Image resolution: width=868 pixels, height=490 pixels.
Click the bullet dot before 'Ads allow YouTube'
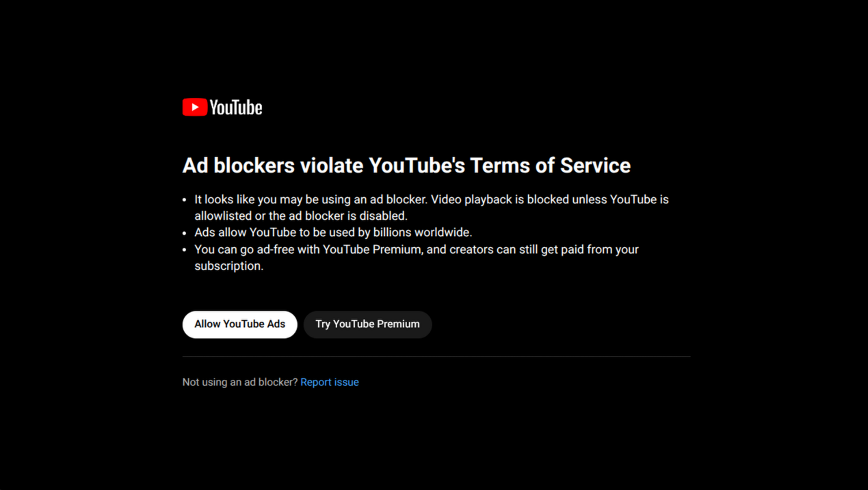tap(185, 233)
